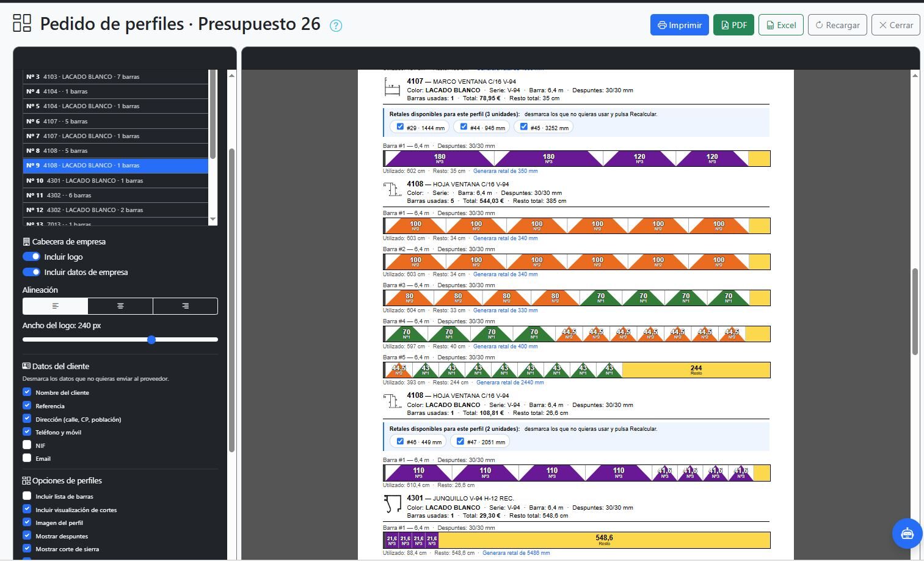Viewport: 924px width, 561px height.
Task: Click the help question mark icon
Action: click(x=336, y=26)
